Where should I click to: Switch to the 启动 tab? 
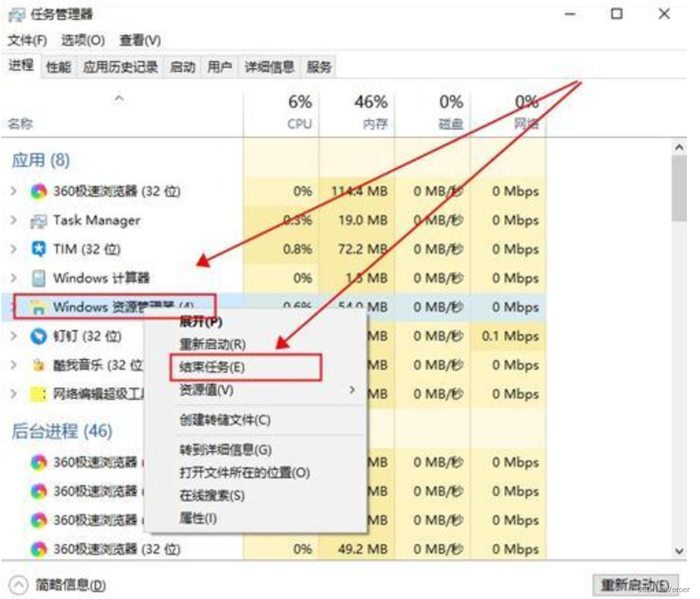(x=182, y=67)
